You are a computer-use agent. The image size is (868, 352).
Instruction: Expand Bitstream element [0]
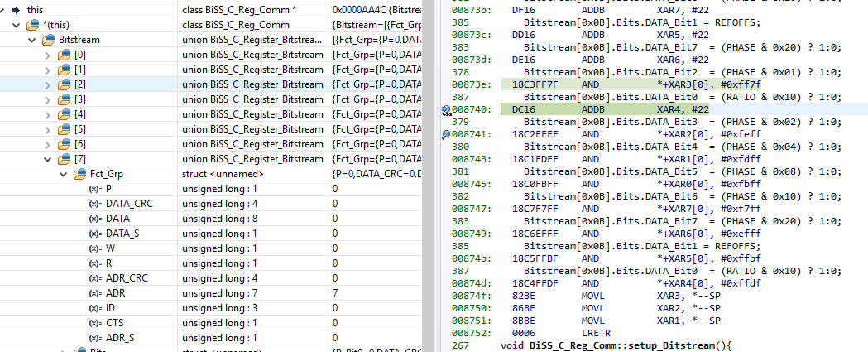48,55
